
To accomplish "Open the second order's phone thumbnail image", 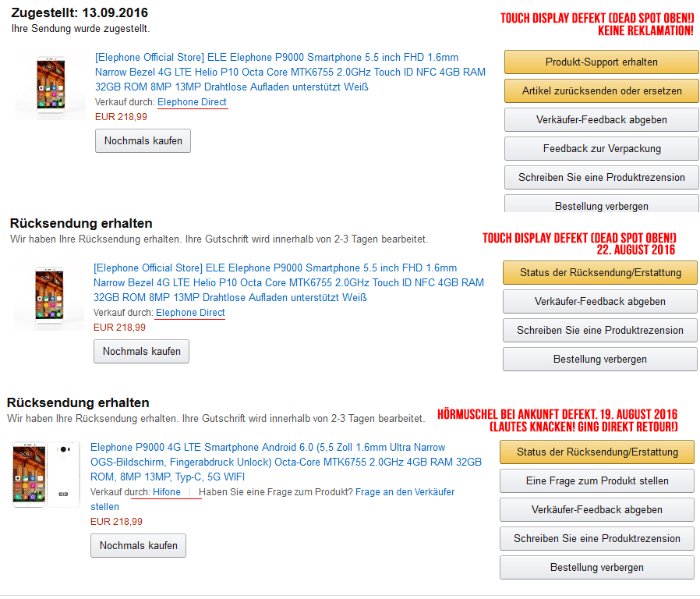I will pos(48,296).
